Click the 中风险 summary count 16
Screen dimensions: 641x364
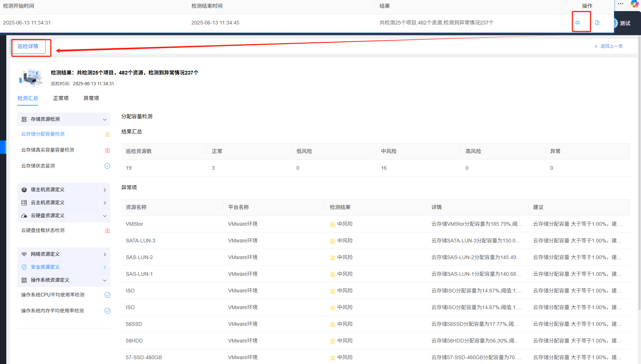[x=384, y=168]
